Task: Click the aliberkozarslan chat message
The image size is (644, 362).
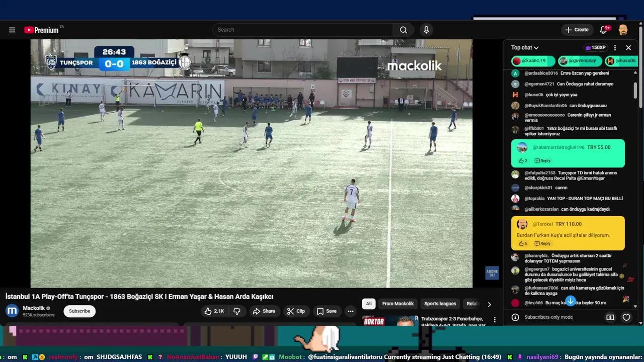Action: [x=568, y=209]
